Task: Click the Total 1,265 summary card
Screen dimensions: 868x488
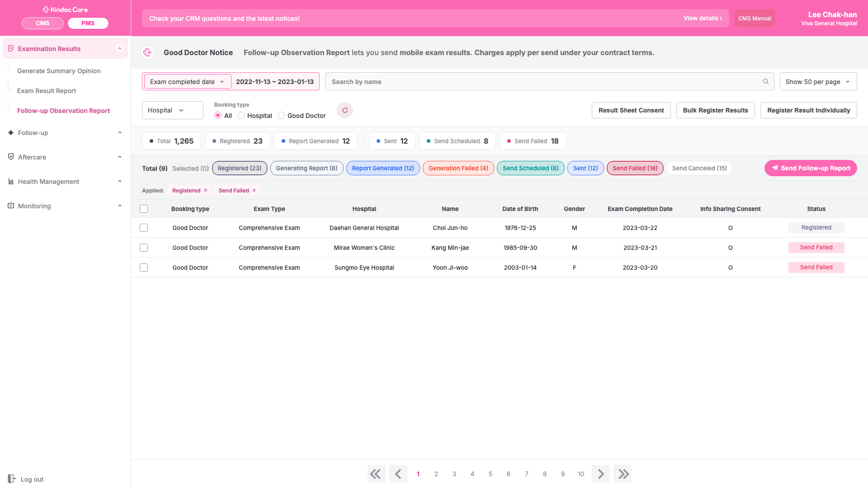Action: 171,141
